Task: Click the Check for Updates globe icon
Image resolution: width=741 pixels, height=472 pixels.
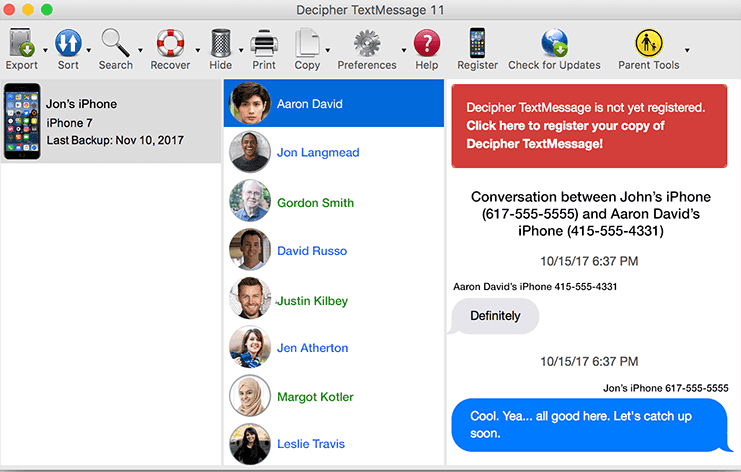Action: click(x=554, y=43)
